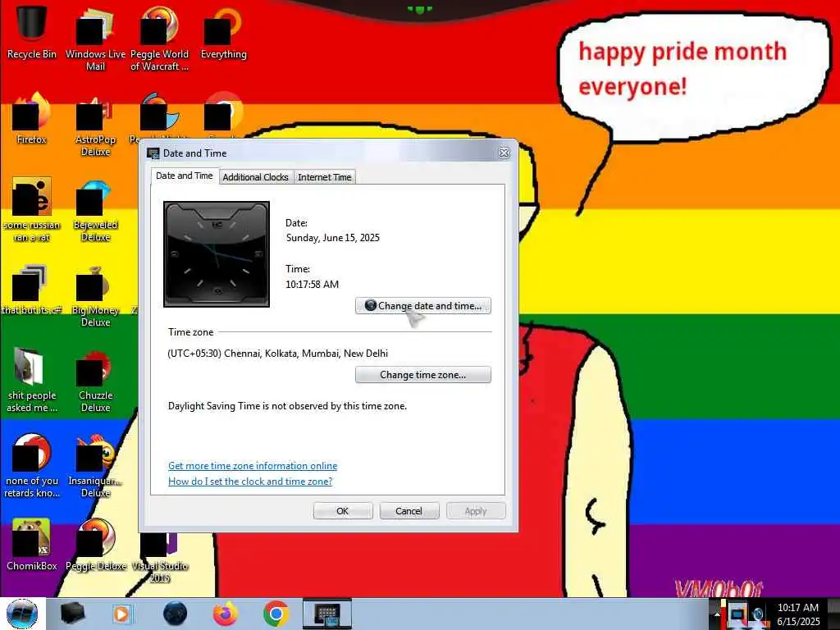Select the Peggle Deluxe desktop icon
The image size is (840, 630).
tap(95, 545)
